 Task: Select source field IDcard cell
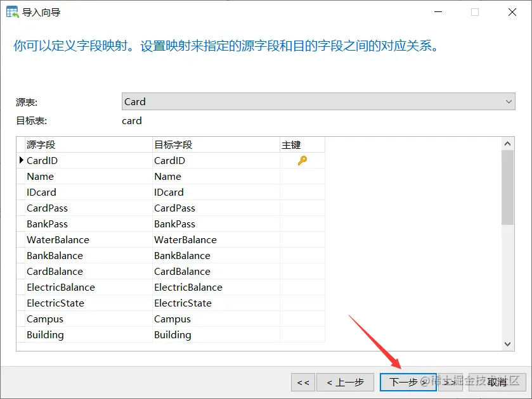click(89, 192)
